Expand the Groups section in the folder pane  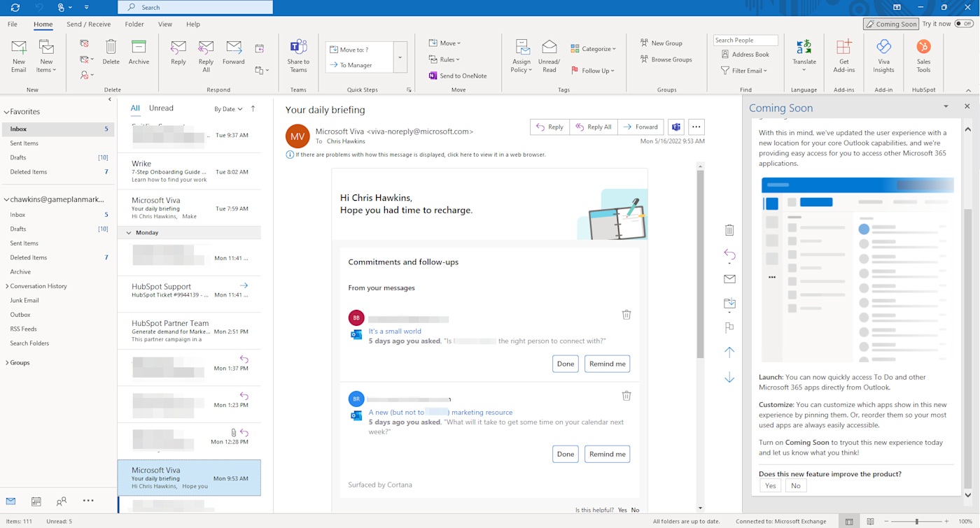tap(7, 363)
